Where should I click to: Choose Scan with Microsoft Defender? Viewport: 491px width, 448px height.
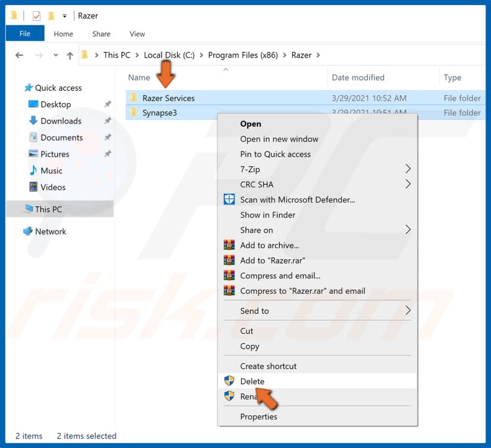(x=317, y=199)
